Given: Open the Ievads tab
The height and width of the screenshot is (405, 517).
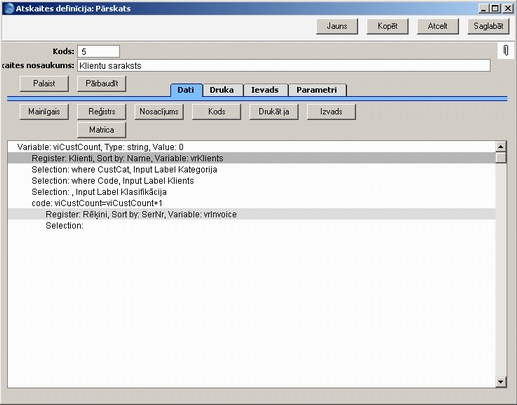Looking at the screenshot, I should click(265, 90).
